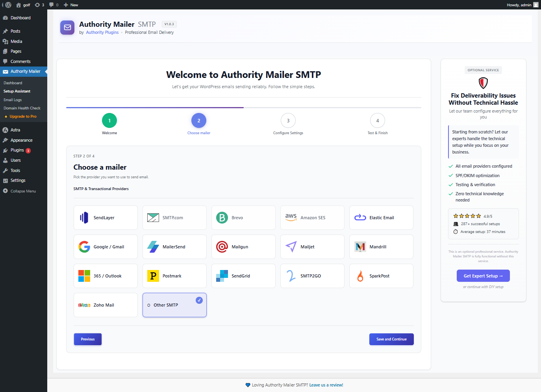This screenshot has width=541, height=392.
Task: Select the Other SMTP option
Action: click(174, 305)
